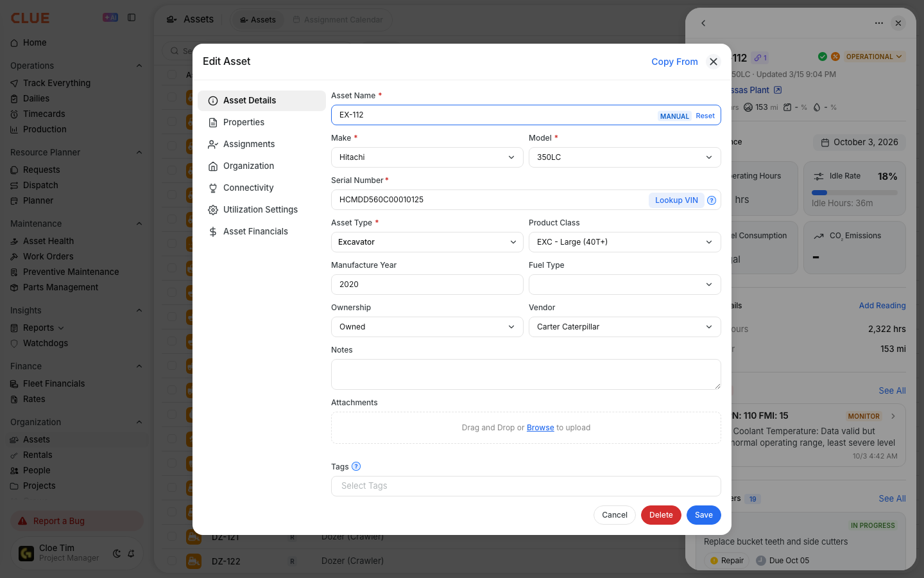Image resolution: width=924 pixels, height=578 pixels.
Task: Open the three-dots menu in asset detail panel
Action: tap(879, 23)
